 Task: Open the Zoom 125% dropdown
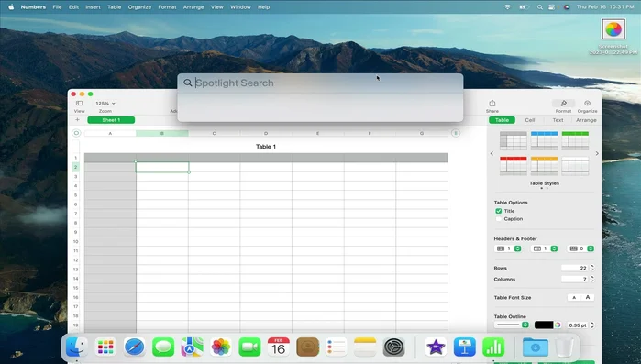pos(105,104)
